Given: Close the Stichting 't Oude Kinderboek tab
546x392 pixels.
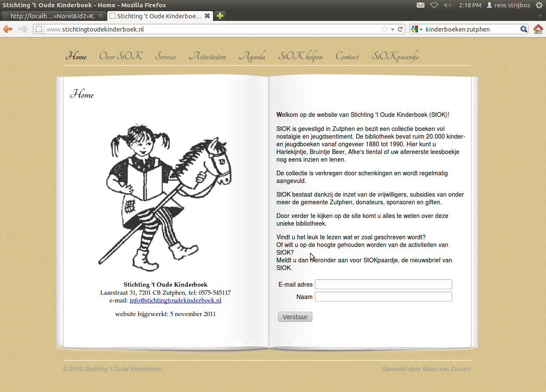Looking at the screenshot, I should (207, 16).
